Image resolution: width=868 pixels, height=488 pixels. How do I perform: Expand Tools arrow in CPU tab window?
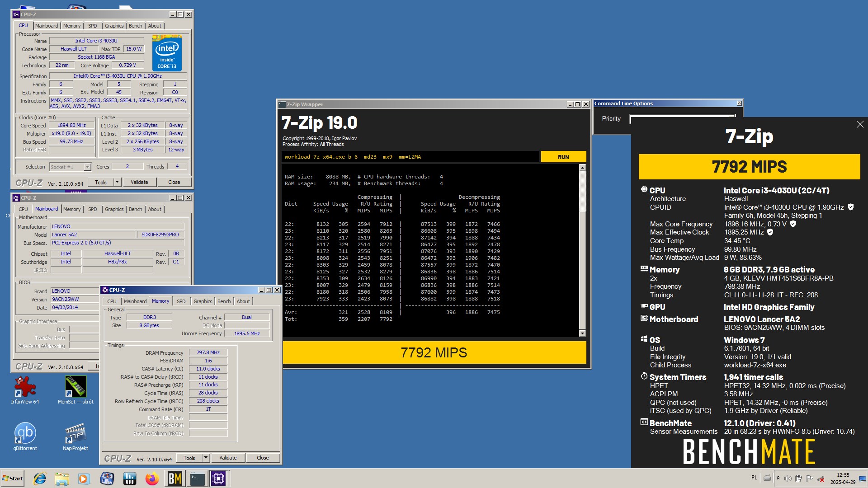point(117,182)
